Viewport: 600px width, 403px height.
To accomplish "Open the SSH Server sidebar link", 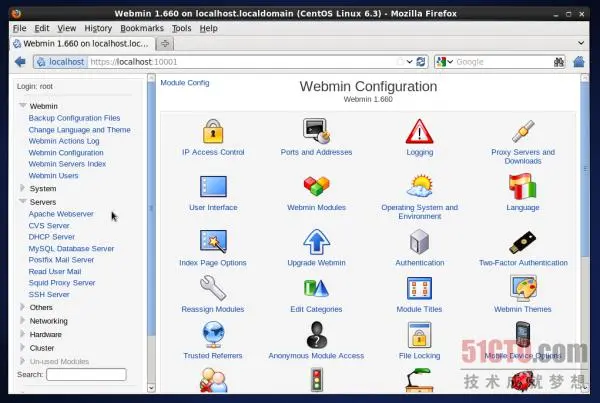I will coord(49,294).
